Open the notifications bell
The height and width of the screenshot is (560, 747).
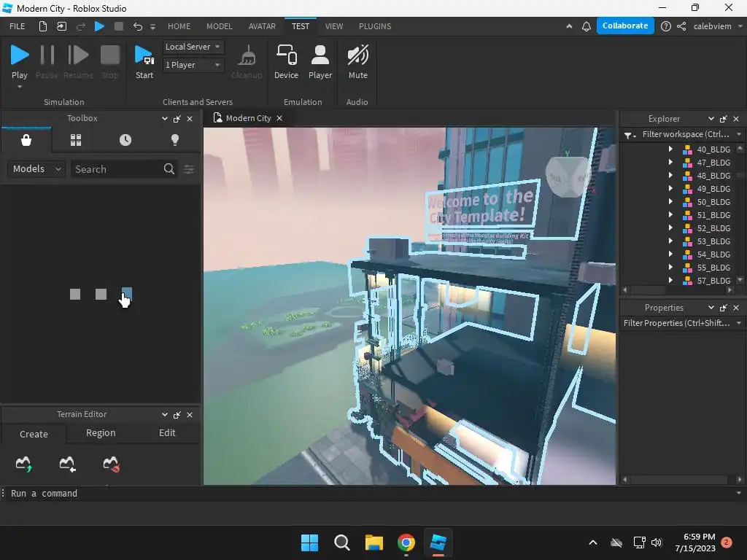point(587,26)
